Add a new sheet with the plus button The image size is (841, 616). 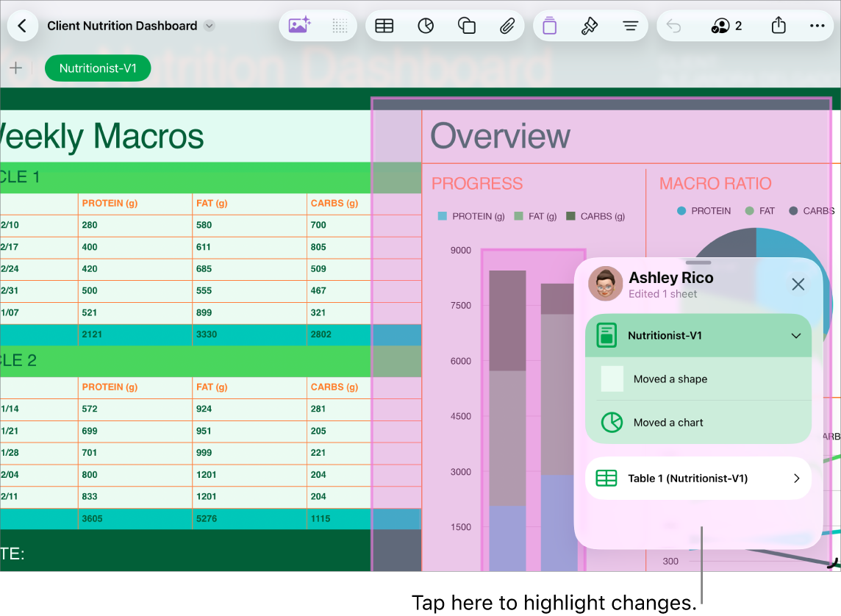pos(15,68)
